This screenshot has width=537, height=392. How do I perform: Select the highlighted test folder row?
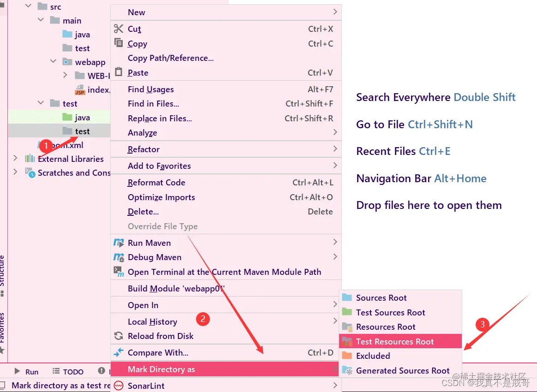point(59,131)
